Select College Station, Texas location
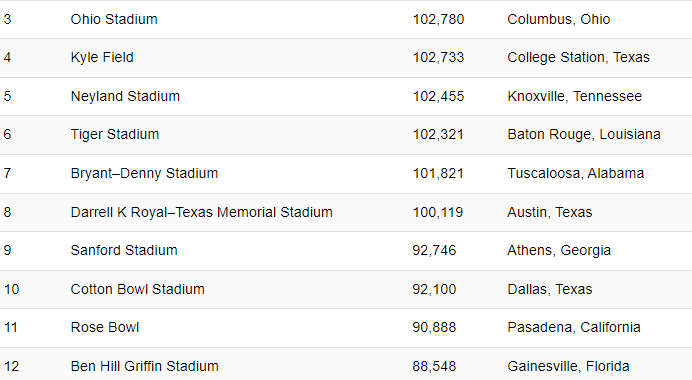The height and width of the screenshot is (380, 692). pyautogui.click(x=579, y=57)
